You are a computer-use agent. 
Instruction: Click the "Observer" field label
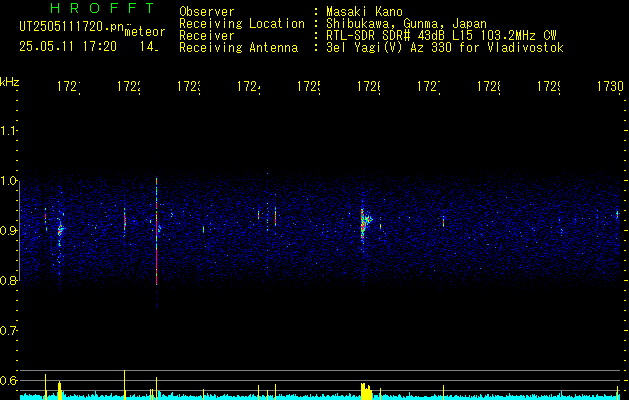coord(207,12)
